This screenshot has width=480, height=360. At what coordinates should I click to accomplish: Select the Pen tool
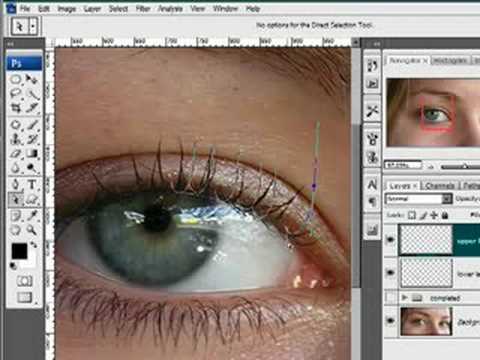[x=16, y=184]
